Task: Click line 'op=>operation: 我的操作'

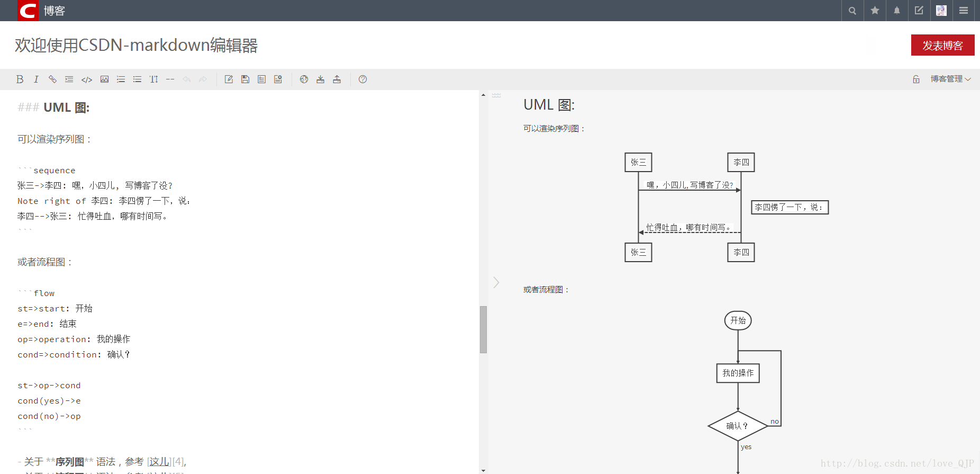Action: 74,339
